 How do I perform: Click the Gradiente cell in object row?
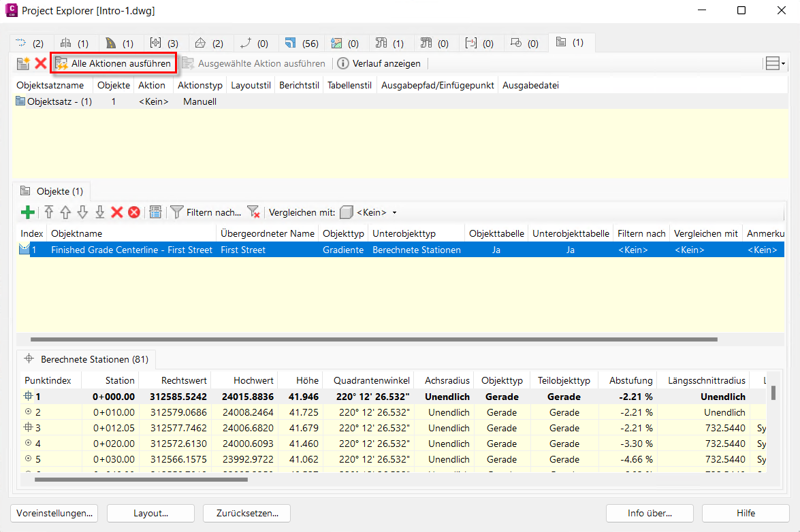(x=343, y=250)
